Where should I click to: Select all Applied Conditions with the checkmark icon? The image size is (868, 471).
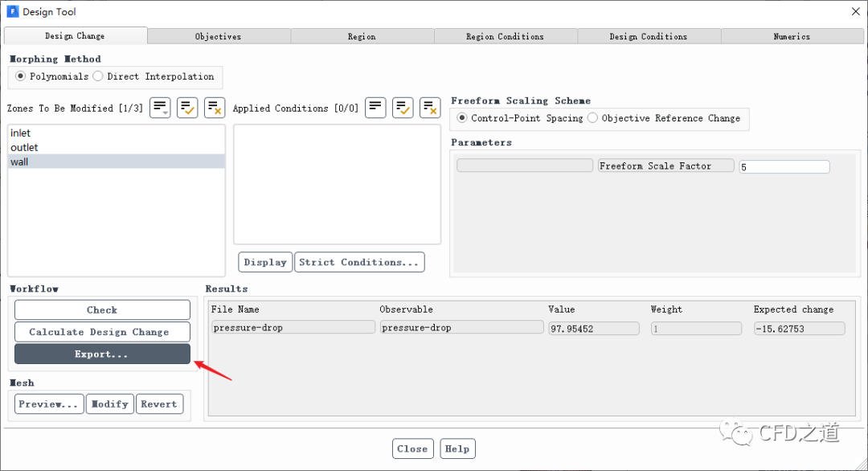(403, 108)
